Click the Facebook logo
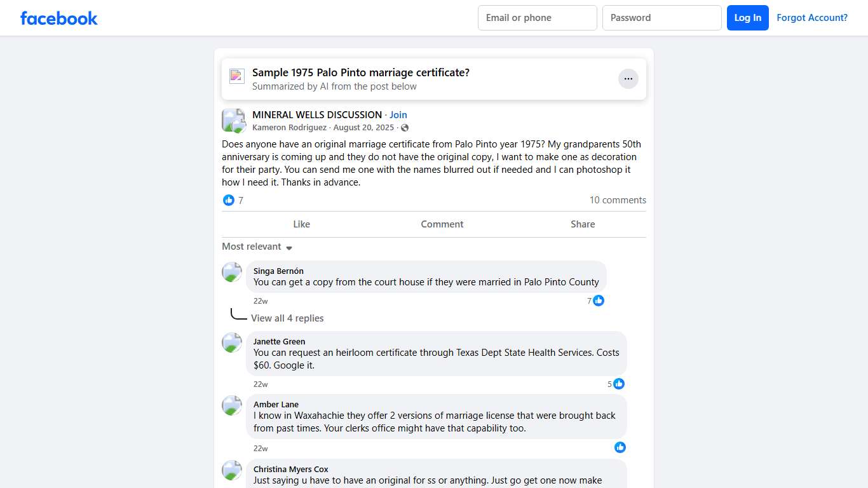 pos(59,18)
